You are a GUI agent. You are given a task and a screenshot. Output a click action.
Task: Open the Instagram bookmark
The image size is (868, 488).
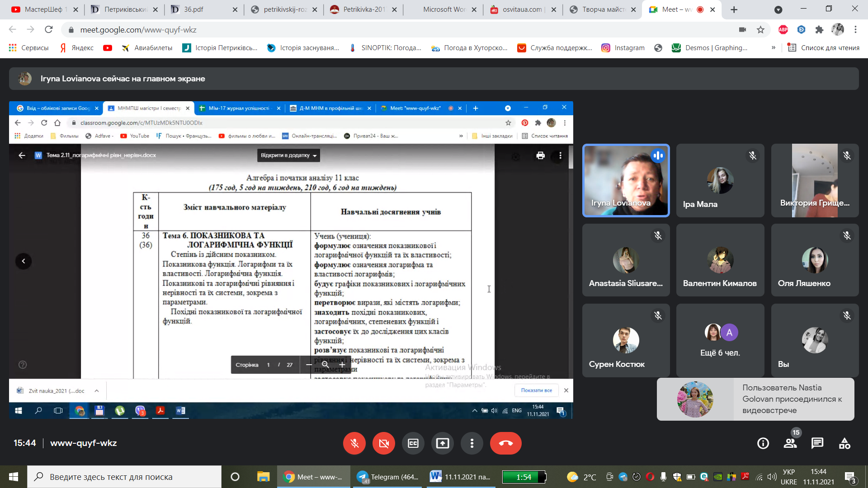tap(623, 48)
